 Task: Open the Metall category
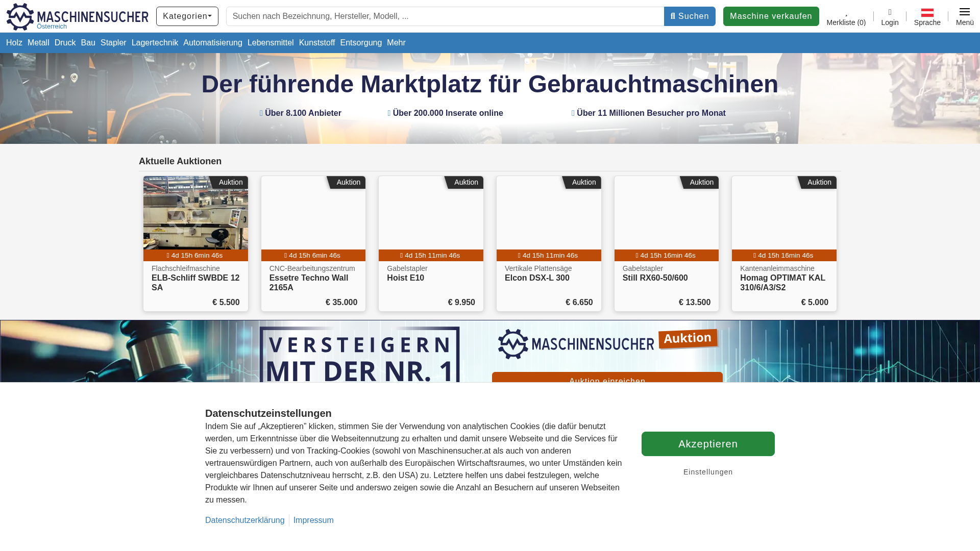coord(38,43)
